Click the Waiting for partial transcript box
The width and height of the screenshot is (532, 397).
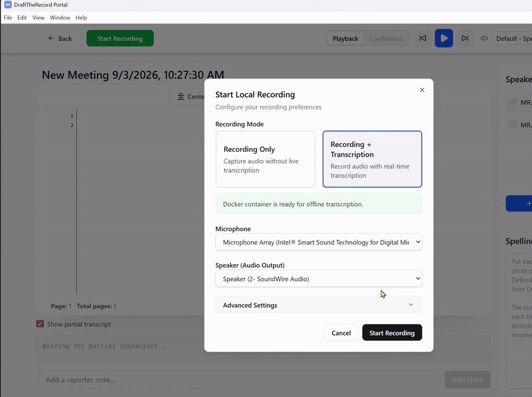point(263,349)
